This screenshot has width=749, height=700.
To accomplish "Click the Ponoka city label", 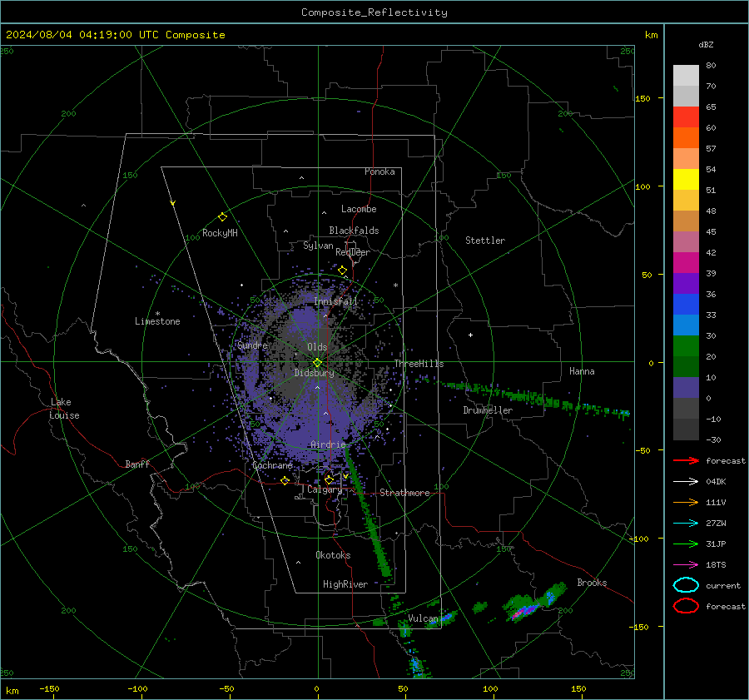I will tap(379, 171).
